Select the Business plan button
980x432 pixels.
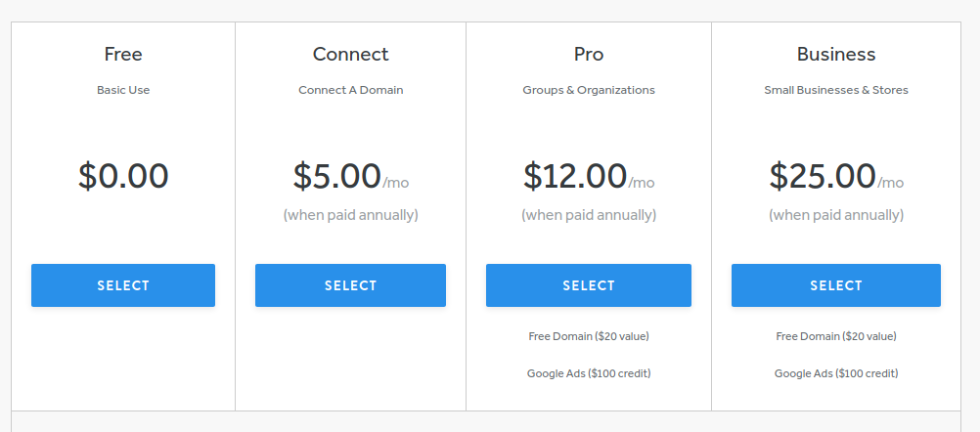coord(836,285)
